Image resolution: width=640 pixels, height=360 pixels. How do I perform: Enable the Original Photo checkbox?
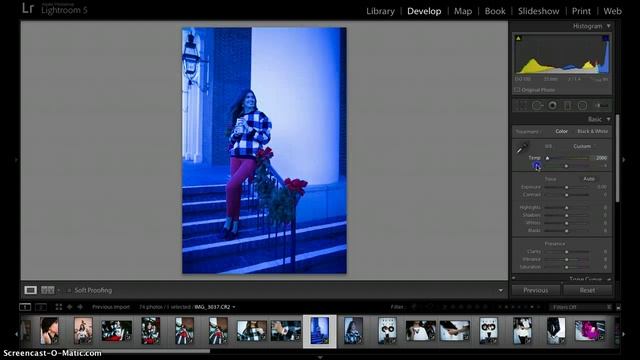coord(517,90)
